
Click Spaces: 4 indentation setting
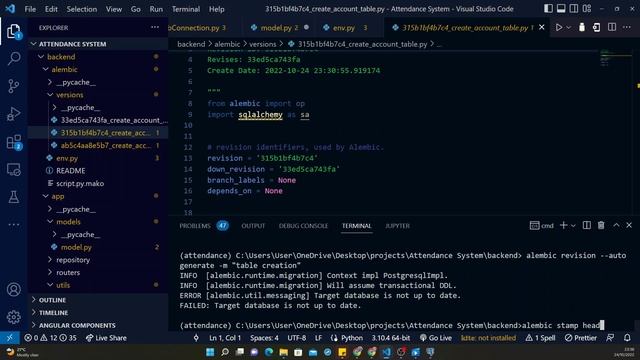(264, 338)
